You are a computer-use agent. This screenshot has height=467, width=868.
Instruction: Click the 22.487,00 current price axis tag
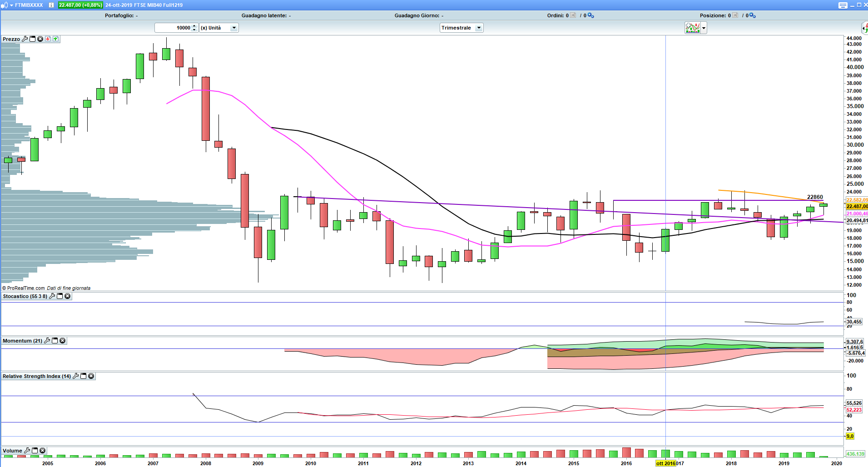click(857, 206)
